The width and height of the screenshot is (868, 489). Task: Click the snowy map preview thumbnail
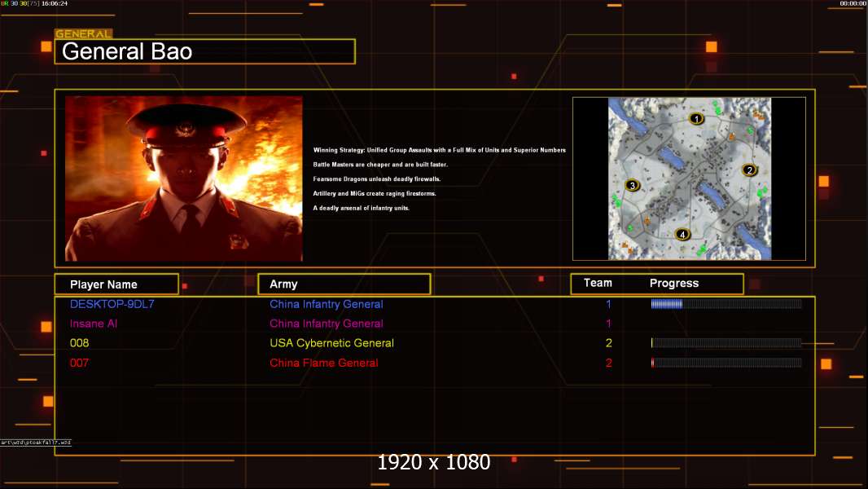(689, 178)
